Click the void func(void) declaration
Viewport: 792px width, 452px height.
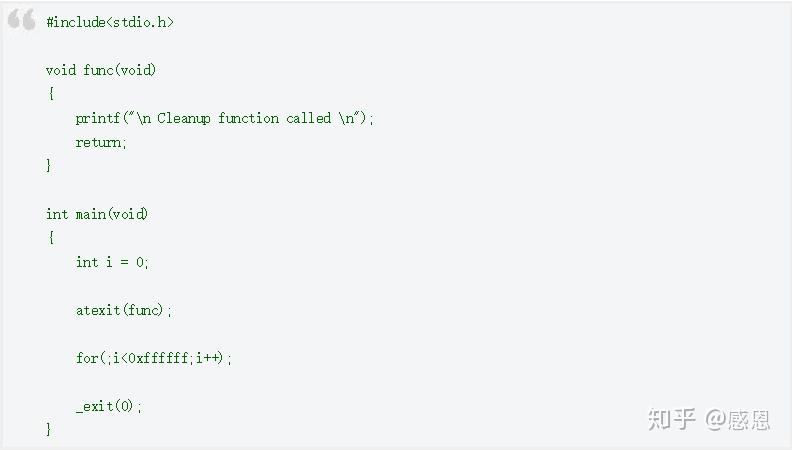tap(101, 70)
